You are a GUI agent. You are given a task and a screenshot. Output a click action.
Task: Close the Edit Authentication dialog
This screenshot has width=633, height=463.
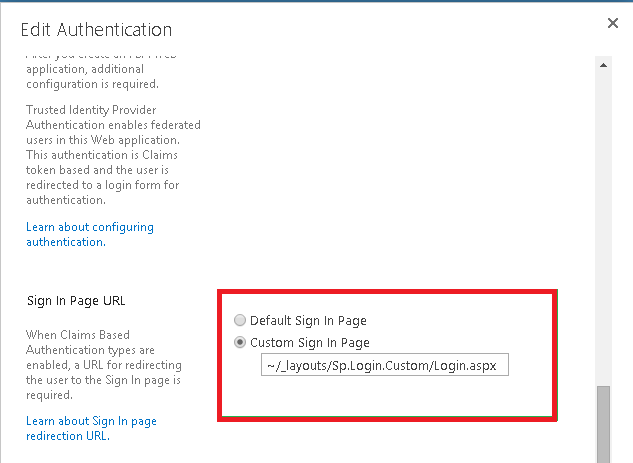(x=612, y=23)
